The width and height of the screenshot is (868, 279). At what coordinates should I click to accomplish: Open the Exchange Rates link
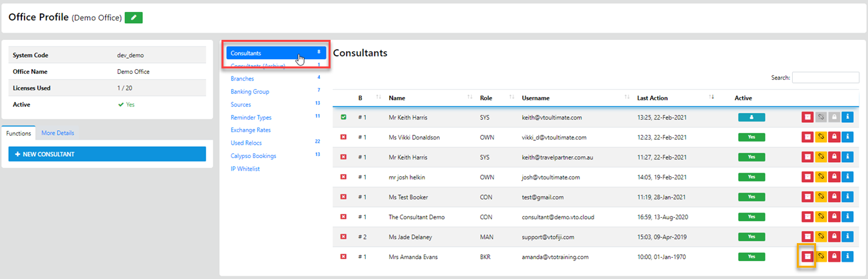[251, 130]
